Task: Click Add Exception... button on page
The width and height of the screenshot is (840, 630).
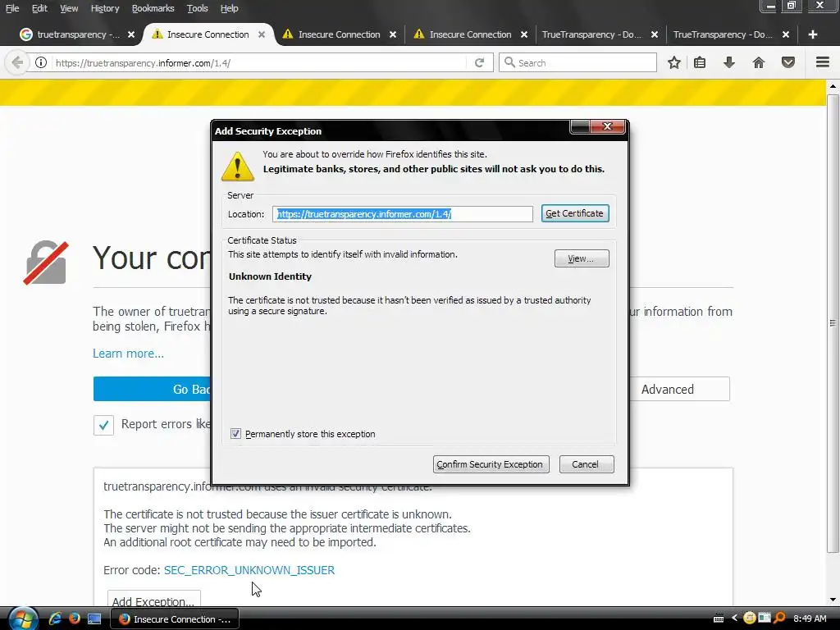Action: [153, 600]
